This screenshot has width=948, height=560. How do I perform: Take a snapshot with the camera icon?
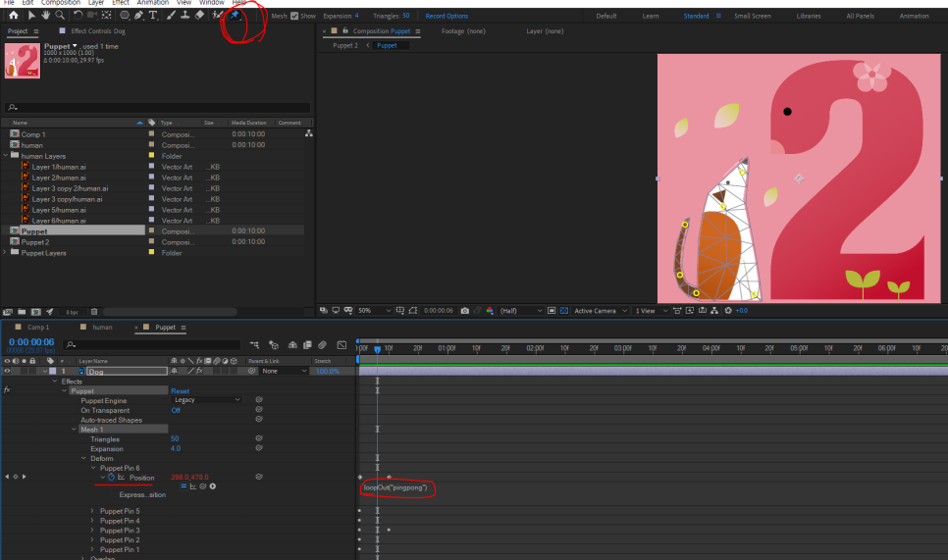click(464, 311)
